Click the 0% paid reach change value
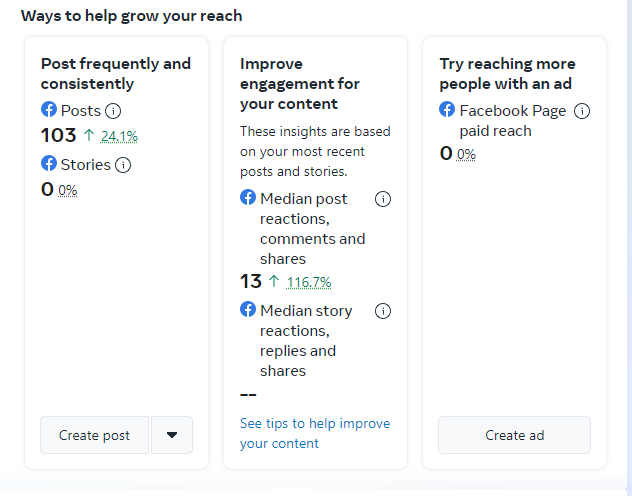632x496 pixels. click(x=466, y=155)
